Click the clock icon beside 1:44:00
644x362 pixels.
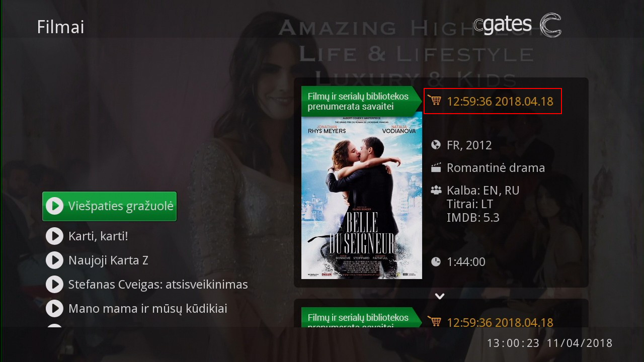click(436, 261)
